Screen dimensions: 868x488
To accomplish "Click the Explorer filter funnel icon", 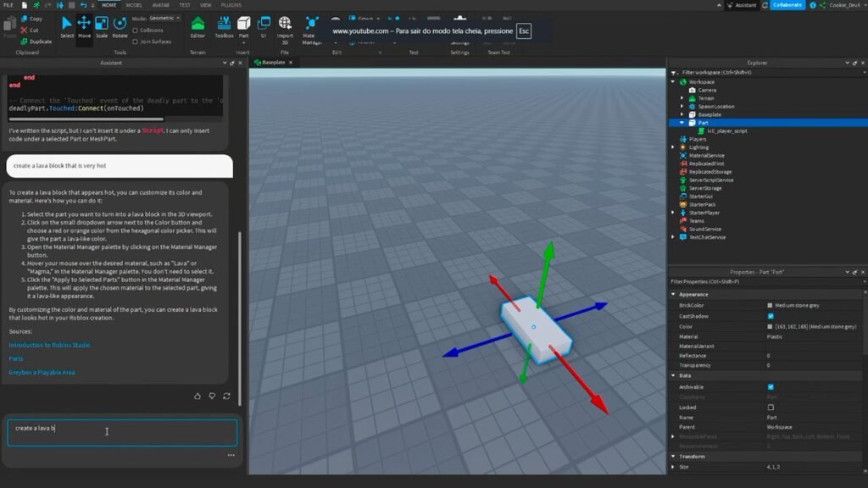I will point(674,73).
